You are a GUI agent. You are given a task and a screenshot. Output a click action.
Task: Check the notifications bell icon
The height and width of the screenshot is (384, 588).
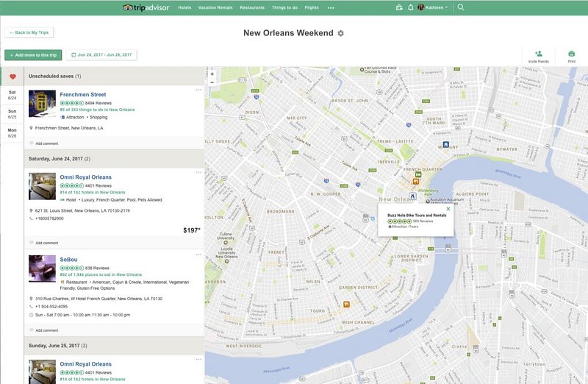pos(410,7)
